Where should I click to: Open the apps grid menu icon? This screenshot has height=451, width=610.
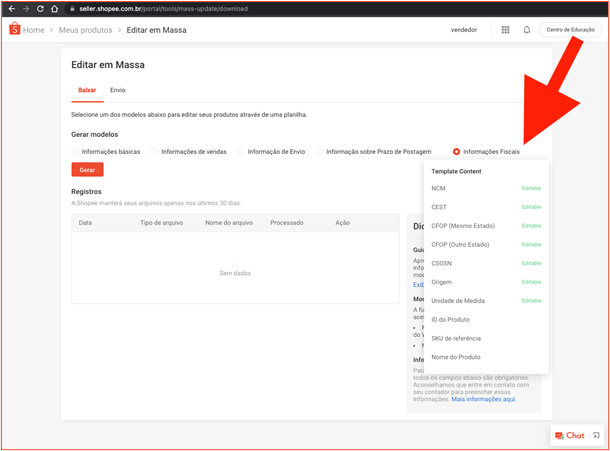pos(505,30)
